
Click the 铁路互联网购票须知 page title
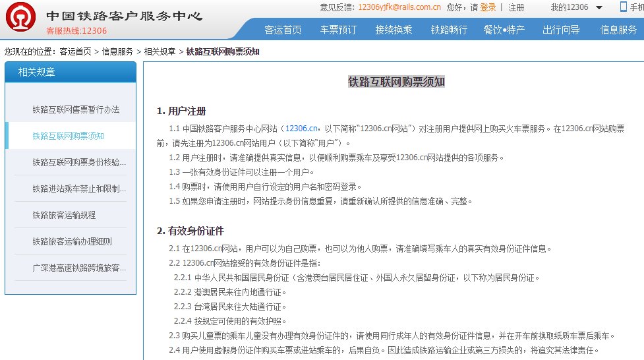pos(396,82)
